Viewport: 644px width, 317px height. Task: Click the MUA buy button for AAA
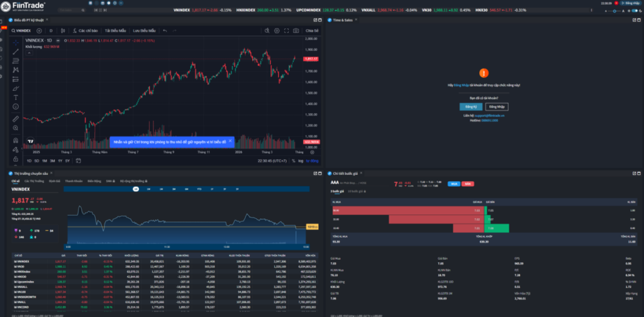point(453,184)
